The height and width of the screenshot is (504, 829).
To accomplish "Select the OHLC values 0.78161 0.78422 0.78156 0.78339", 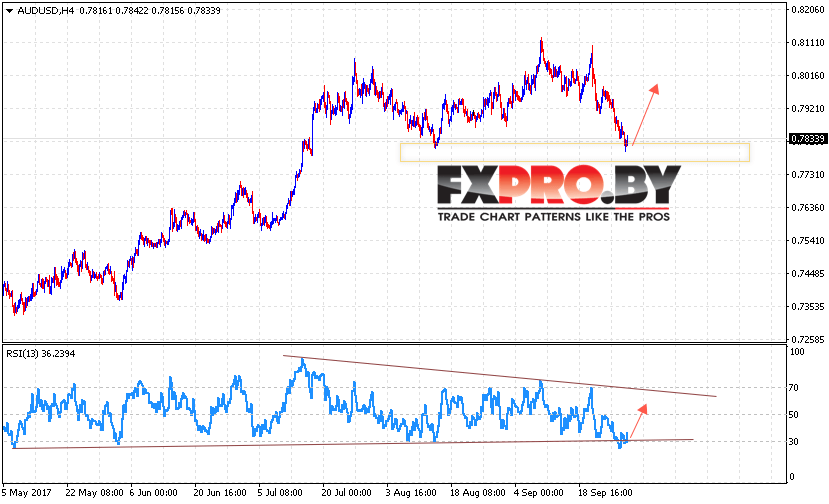I will pos(150,11).
